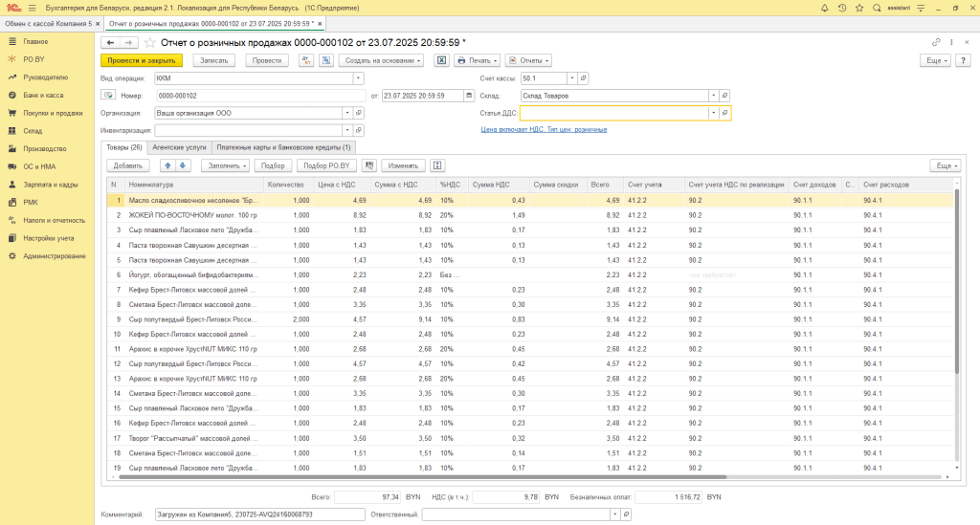Open Печать dropdown menu
The width and height of the screenshot is (980, 525).
point(477,60)
